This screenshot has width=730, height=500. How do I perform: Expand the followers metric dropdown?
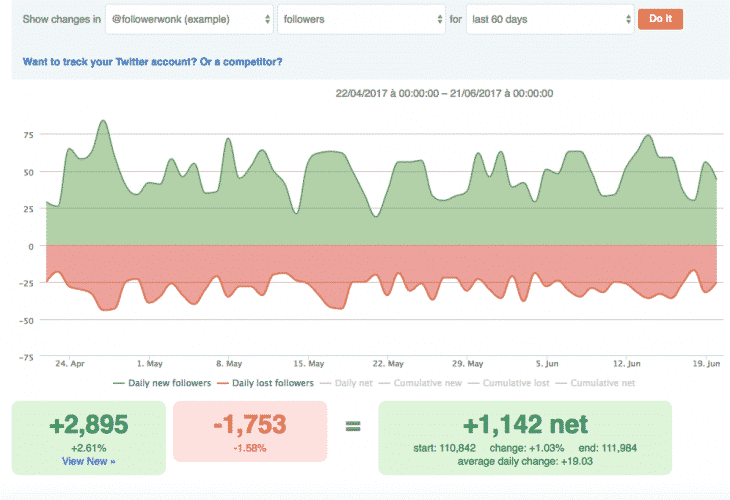[x=361, y=19]
